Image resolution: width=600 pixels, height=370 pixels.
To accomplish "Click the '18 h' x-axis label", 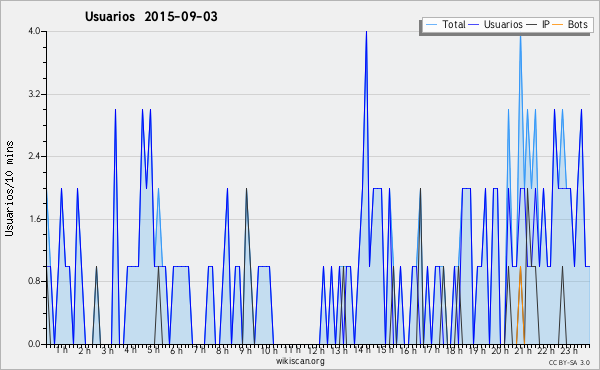I will tap(454, 350).
